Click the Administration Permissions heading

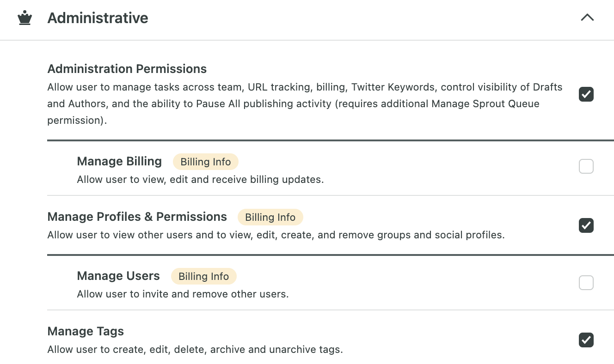(x=127, y=68)
